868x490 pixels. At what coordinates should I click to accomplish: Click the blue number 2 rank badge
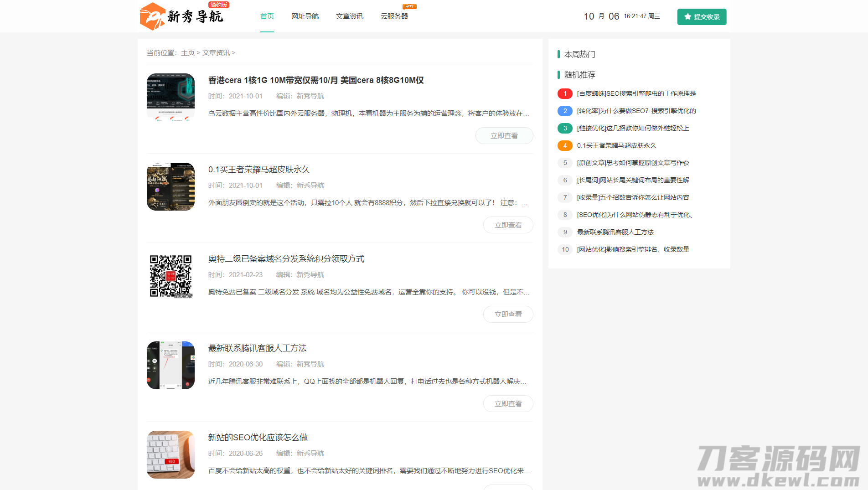(x=565, y=111)
